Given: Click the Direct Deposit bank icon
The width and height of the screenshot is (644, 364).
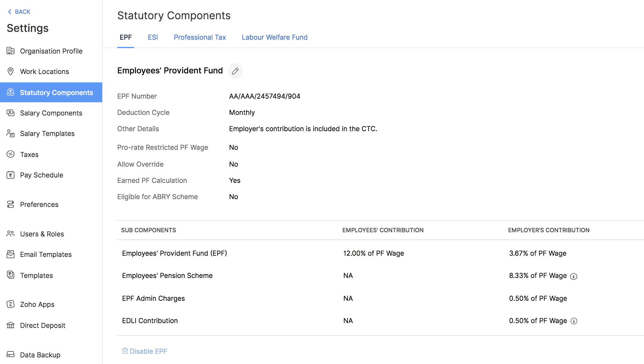Looking at the screenshot, I should (x=11, y=325).
